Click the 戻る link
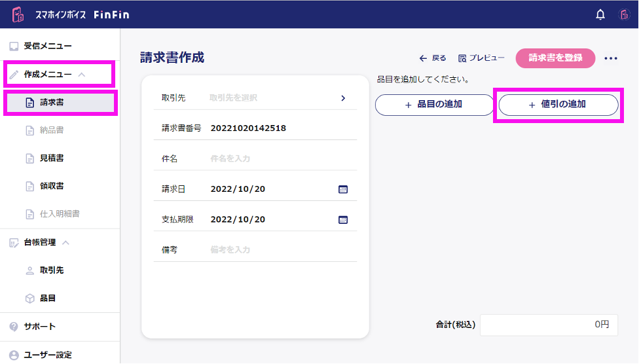Image resolution: width=639 pixels, height=364 pixels. point(439,58)
